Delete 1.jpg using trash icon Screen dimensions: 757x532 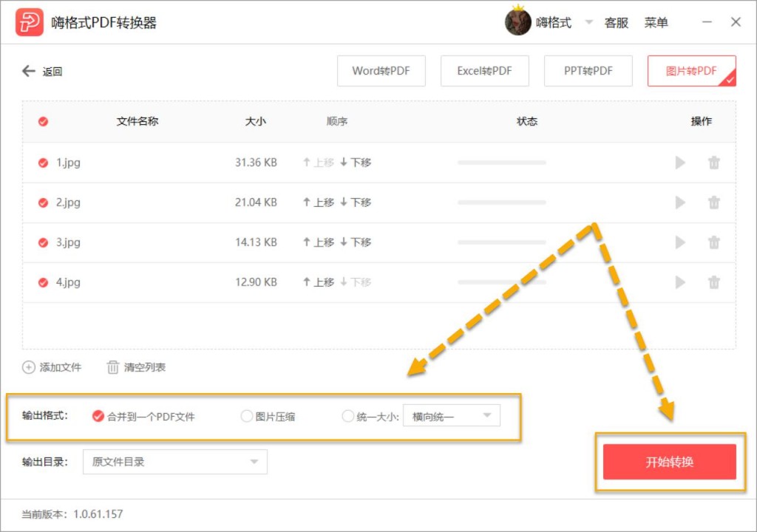tap(714, 163)
